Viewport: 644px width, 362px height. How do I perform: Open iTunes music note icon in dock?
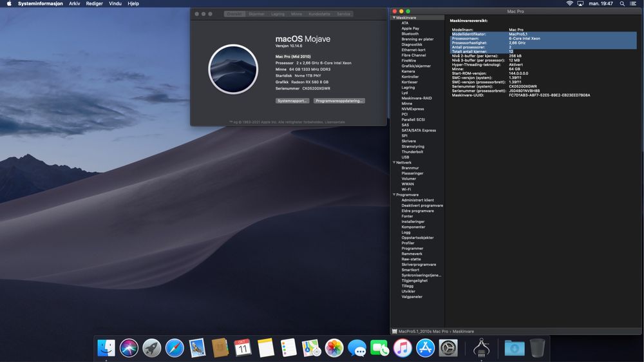[x=402, y=348]
